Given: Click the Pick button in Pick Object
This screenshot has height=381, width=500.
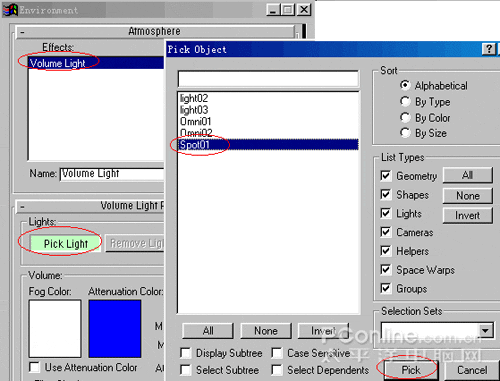Looking at the screenshot, I should pyautogui.click(x=411, y=370).
